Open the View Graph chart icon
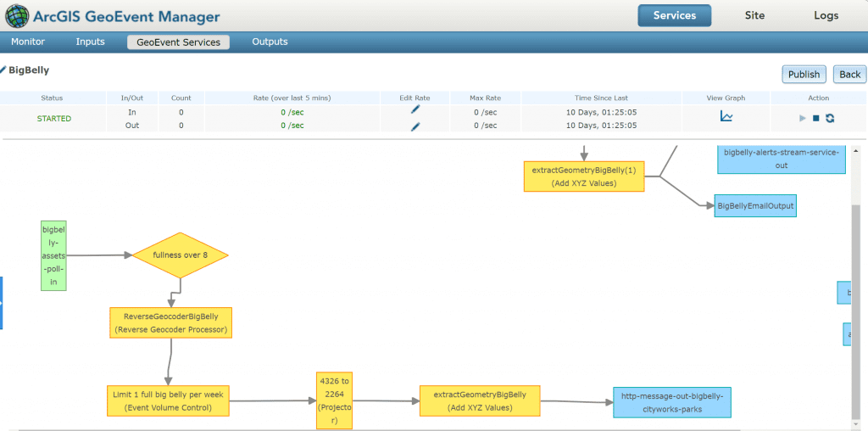868x431 pixels. pos(726,116)
